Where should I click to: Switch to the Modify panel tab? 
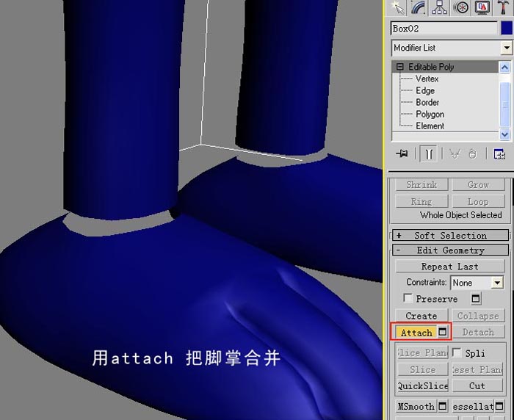coord(419,8)
